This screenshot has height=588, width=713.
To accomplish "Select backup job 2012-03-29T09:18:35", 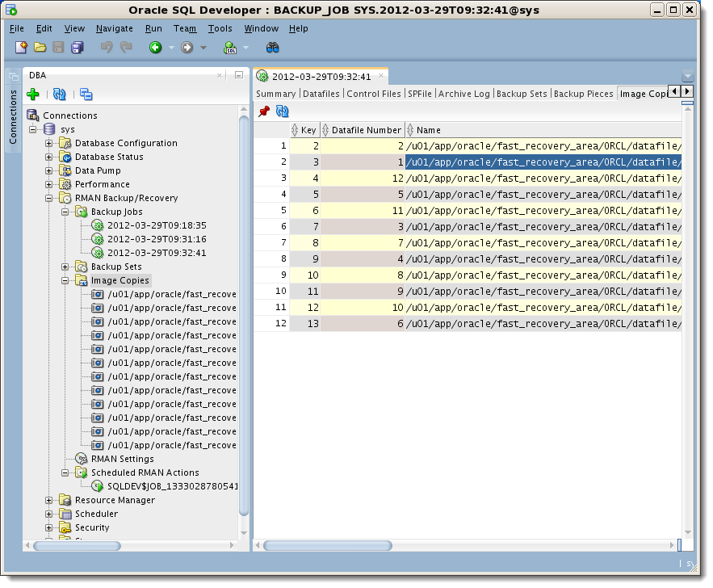I will (x=157, y=225).
